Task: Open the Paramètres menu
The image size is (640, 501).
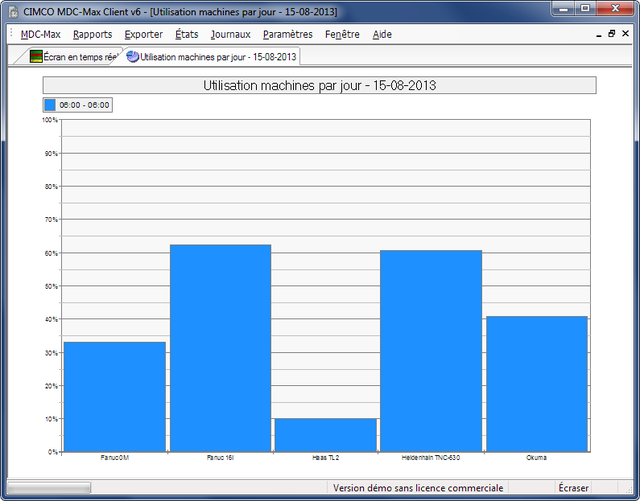Action: click(x=288, y=34)
